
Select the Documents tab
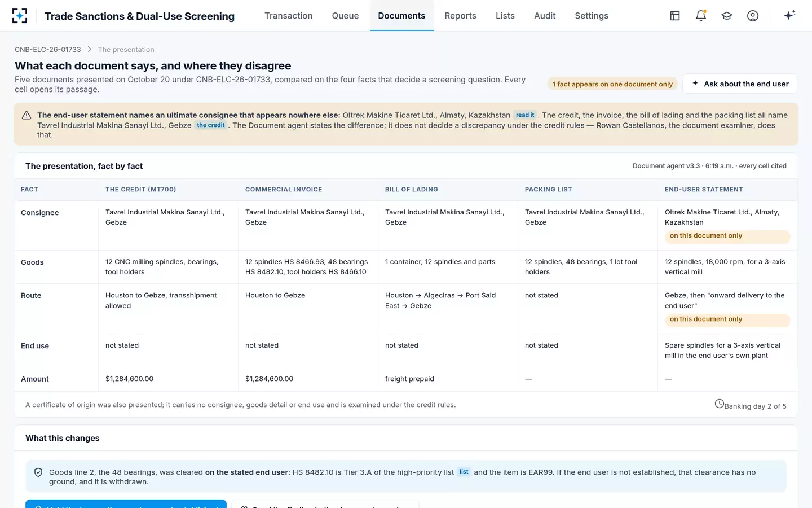click(402, 16)
